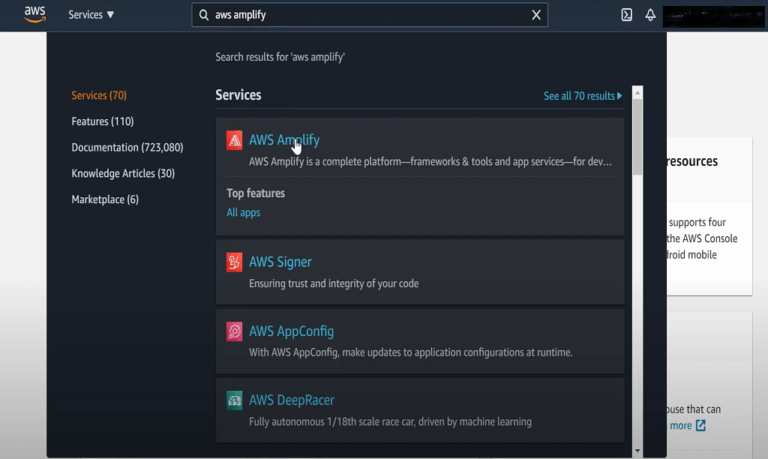Clear the search with the X icon
This screenshot has height=459, width=768.
point(536,15)
